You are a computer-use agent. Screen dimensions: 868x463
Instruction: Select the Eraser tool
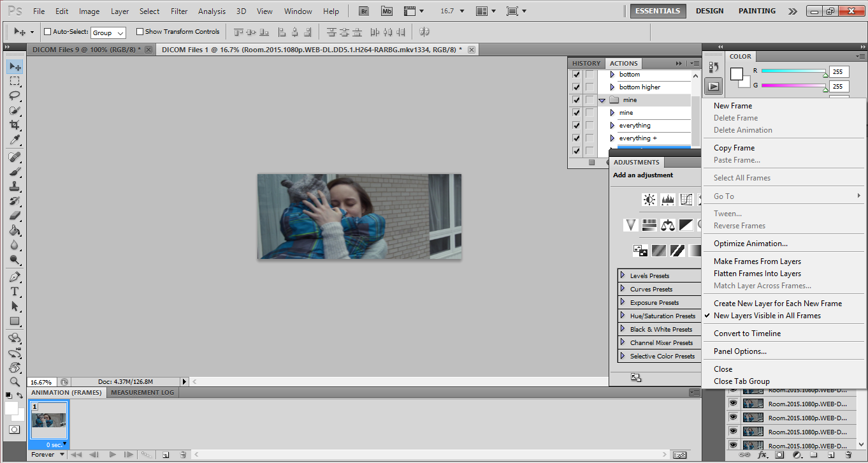(x=15, y=216)
